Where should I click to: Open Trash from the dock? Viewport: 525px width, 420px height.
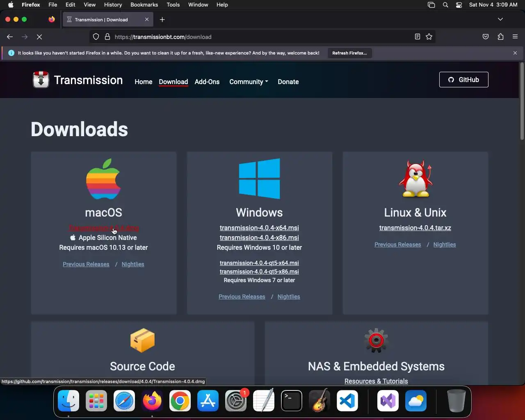(x=456, y=401)
